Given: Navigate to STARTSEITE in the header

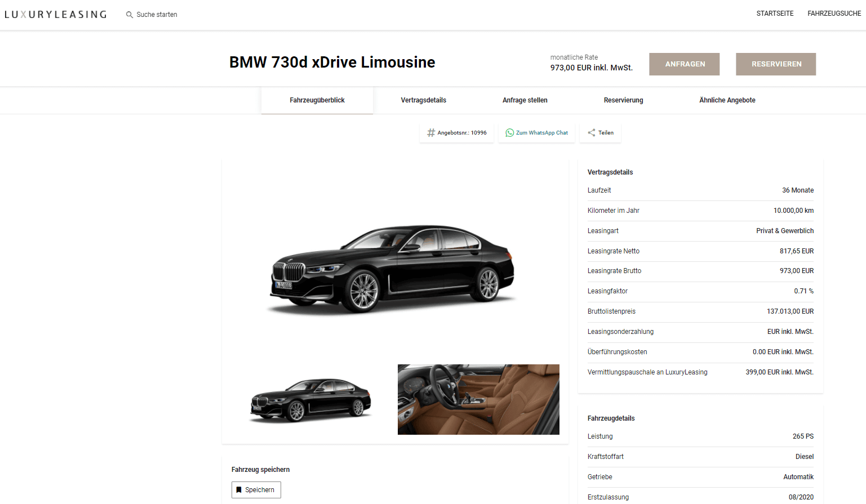Looking at the screenshot, I should pyautogui.click(x=775, y=14).
